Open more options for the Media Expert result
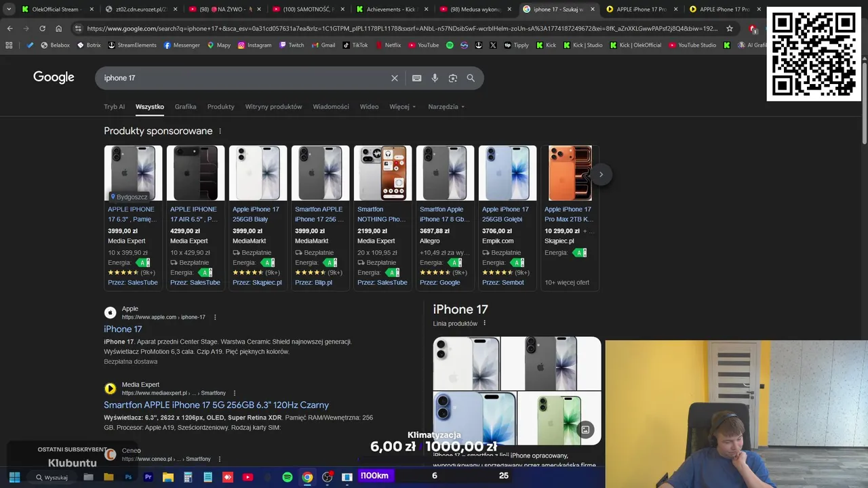The width and height of the screenshot is (868, 488). [x=235, y=393]
